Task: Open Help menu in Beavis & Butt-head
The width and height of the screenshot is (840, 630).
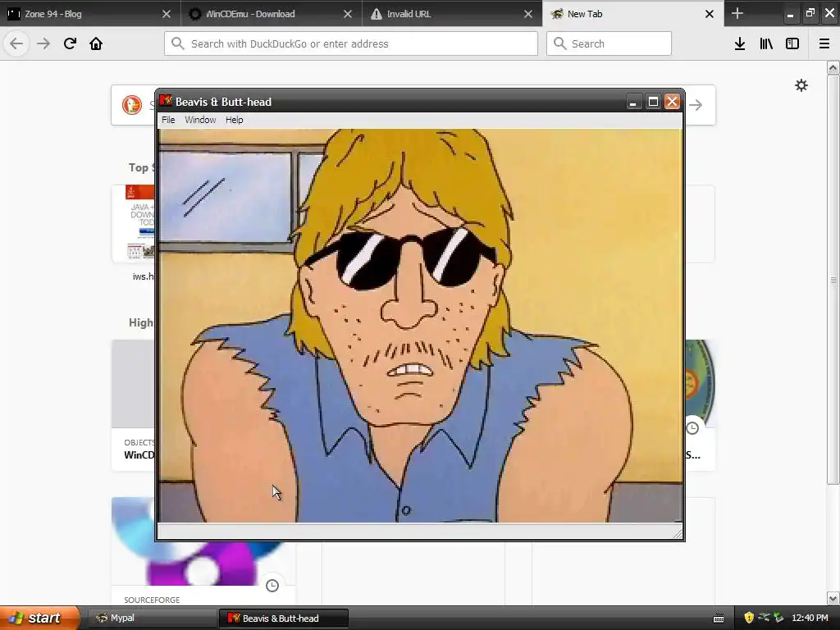Action: 234,120
